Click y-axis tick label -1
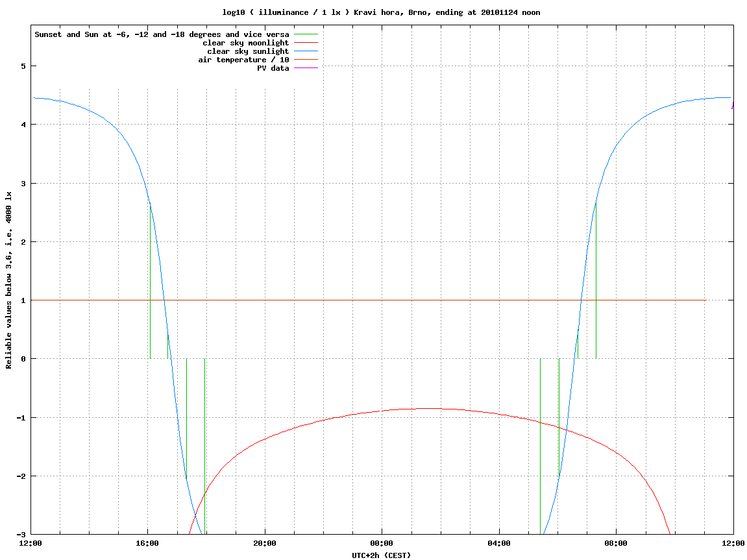The height and width of the screenshot is (560, 747). pyautogui.click(x=21, y=418)
